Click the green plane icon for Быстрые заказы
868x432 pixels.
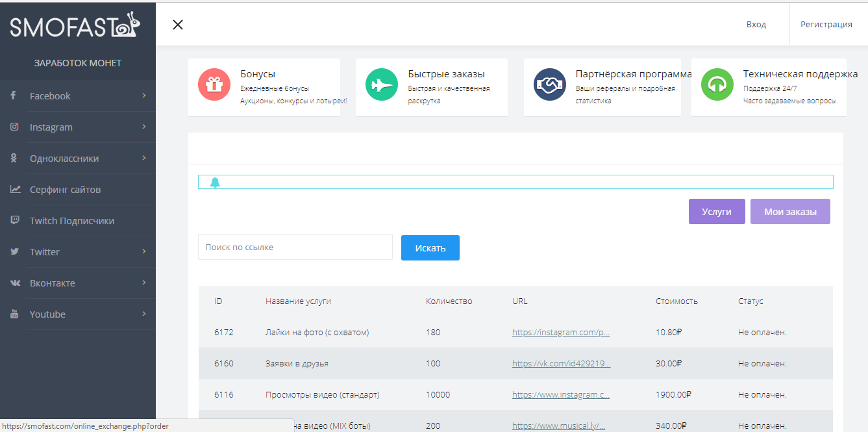381,84
